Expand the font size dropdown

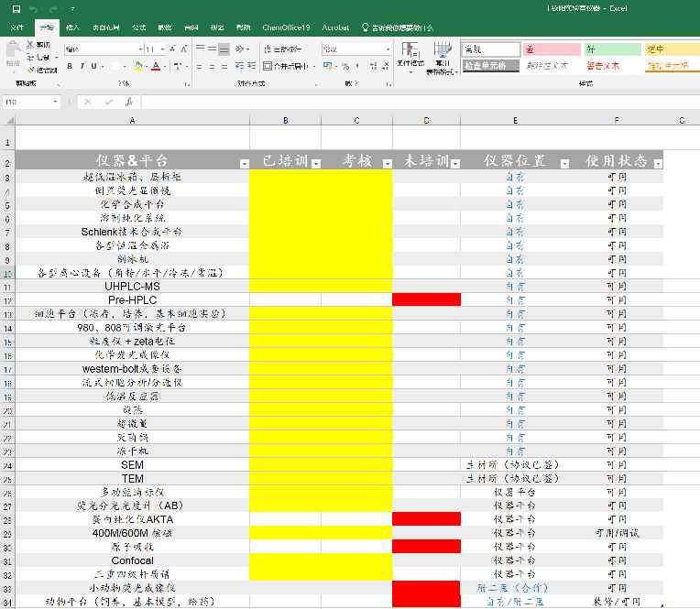click(x=165, y=49)
